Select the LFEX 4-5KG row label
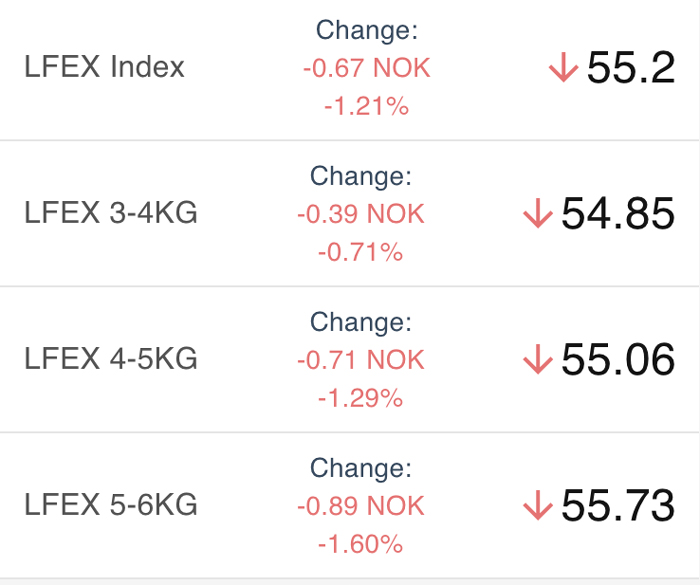Image resolution: width=700 pixels, height=585 pixels. [110, 359]
